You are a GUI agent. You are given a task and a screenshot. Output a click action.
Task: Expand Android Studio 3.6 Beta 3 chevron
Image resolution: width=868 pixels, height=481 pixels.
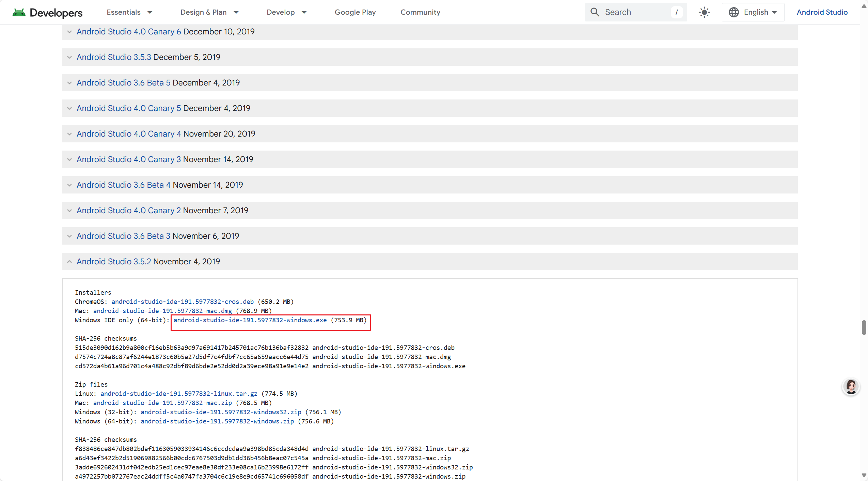[69, 236]
